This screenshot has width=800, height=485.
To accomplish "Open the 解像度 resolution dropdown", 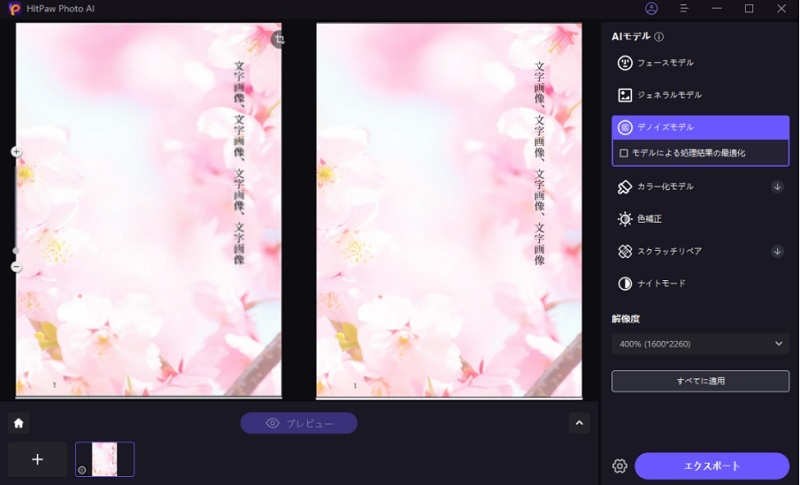I will 700,344.
